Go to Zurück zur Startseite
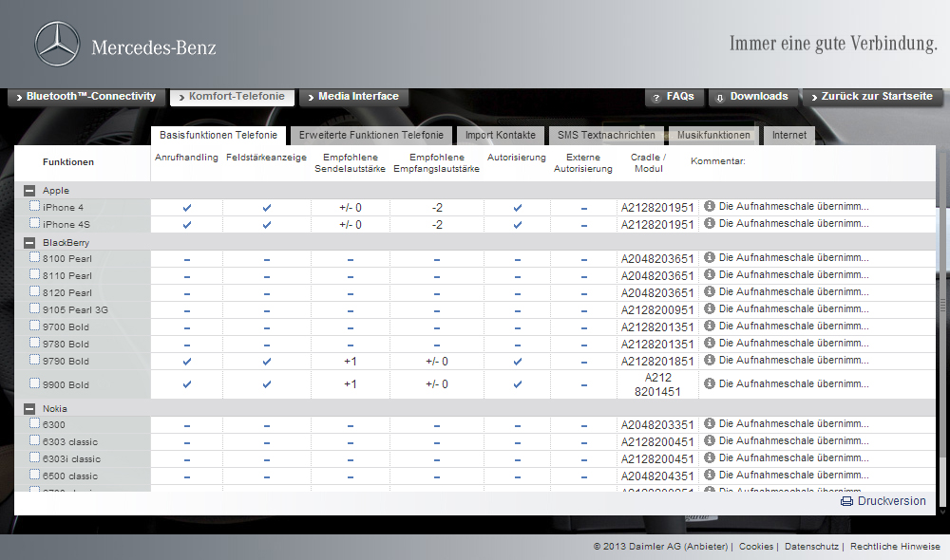The image size is (950, 560). 872,97
